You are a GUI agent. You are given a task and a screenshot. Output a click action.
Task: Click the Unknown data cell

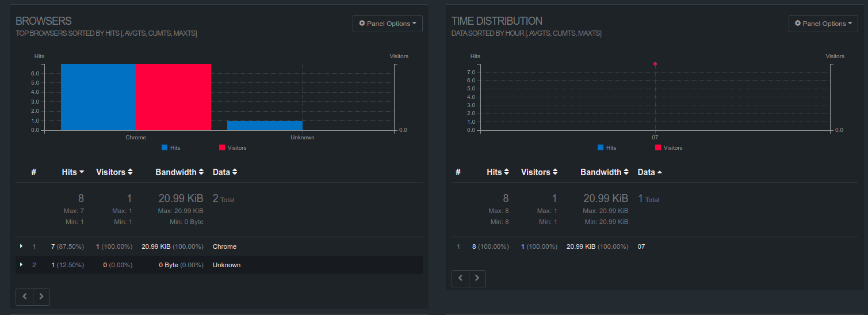pos(227,265)
